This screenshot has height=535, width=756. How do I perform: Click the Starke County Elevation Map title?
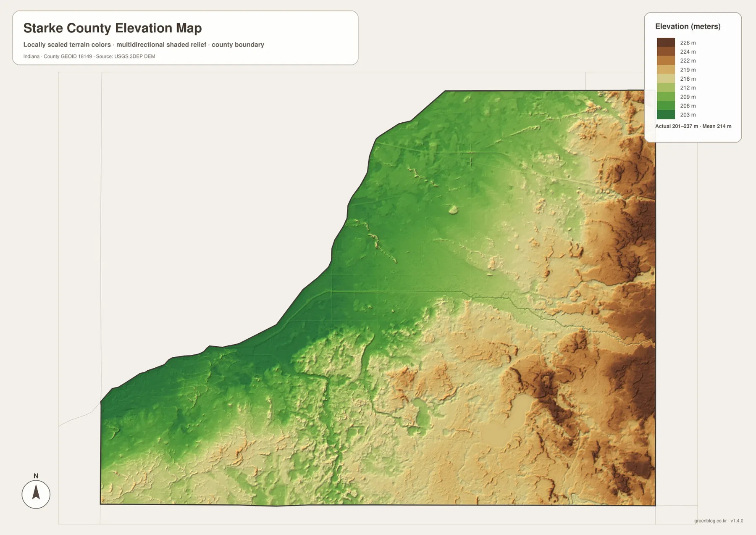(x=113, y=28)
